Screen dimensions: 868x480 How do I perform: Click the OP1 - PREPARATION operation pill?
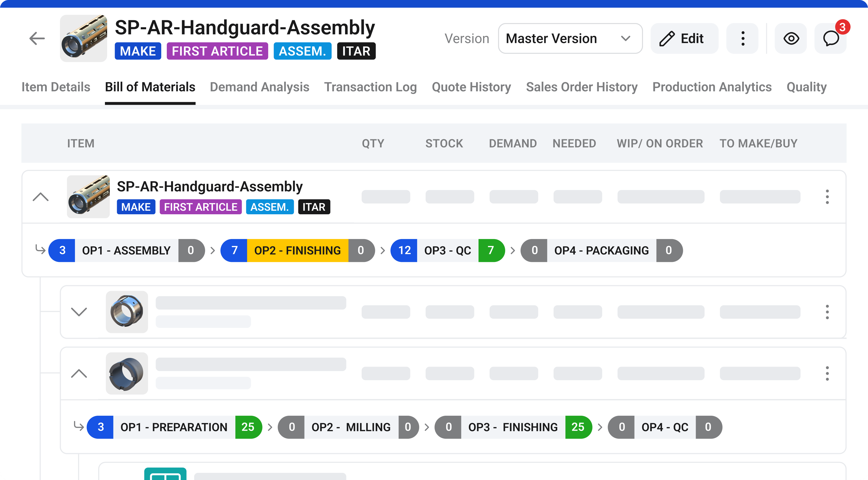click(x=173, y=427)
